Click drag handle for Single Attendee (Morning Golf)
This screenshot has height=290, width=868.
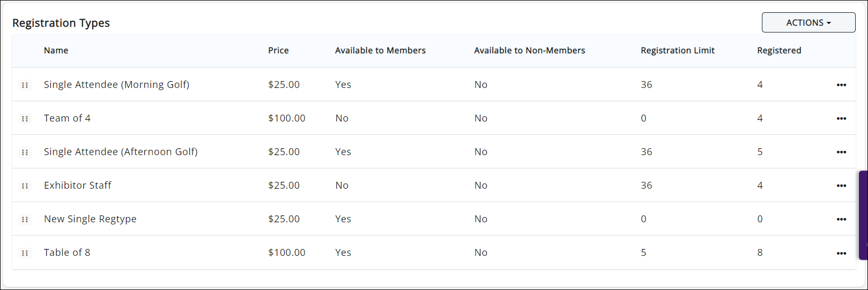tap(25, 85)
